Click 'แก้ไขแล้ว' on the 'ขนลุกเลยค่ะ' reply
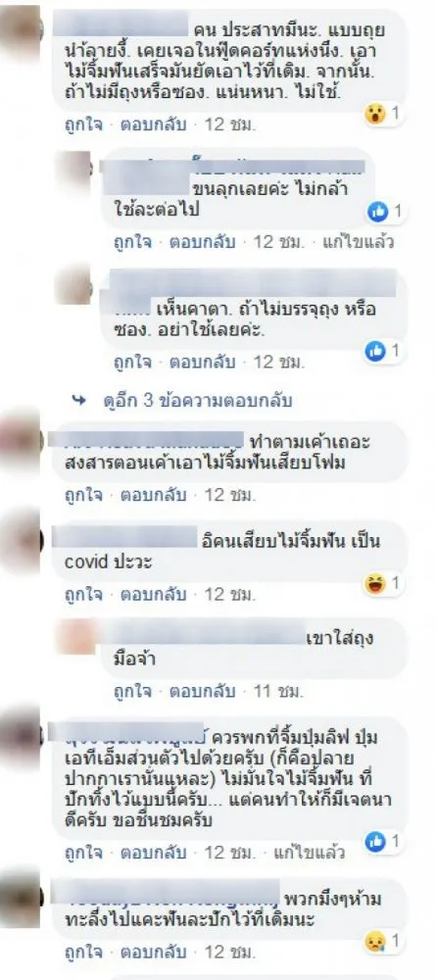This screenshot has width=436, height=980. [x=358, y=242]
